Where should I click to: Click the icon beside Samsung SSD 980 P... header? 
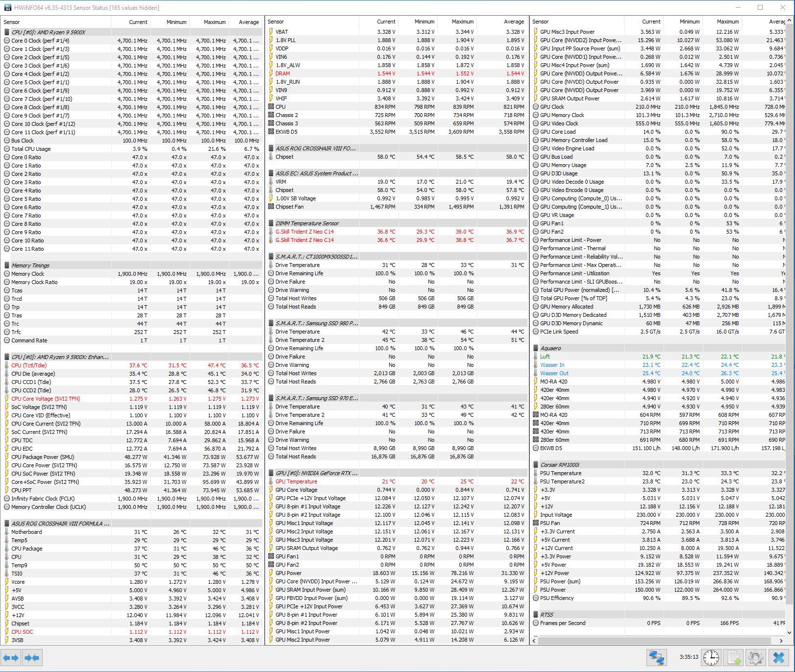271,323
